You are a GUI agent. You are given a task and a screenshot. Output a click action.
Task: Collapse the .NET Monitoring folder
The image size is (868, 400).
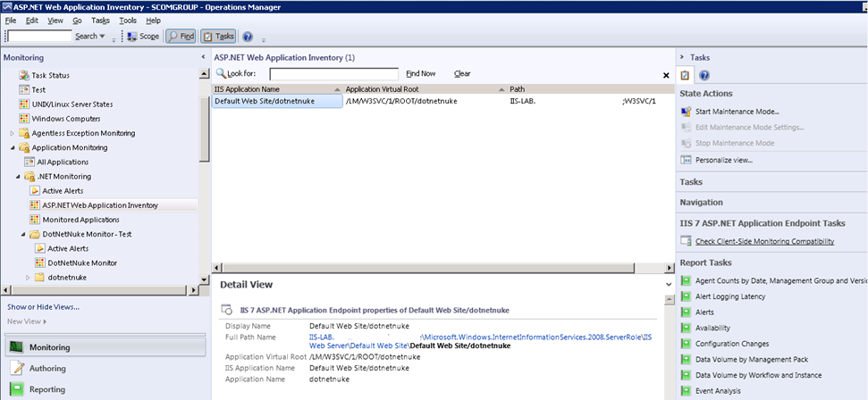pyautogui.click(x=18, y=177)
